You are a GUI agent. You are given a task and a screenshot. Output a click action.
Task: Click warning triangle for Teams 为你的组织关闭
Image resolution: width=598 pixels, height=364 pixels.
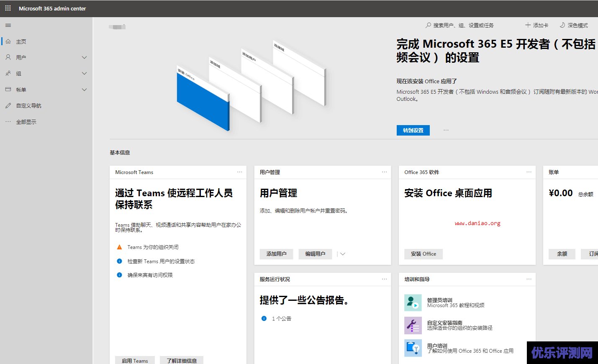coord(119,247)
